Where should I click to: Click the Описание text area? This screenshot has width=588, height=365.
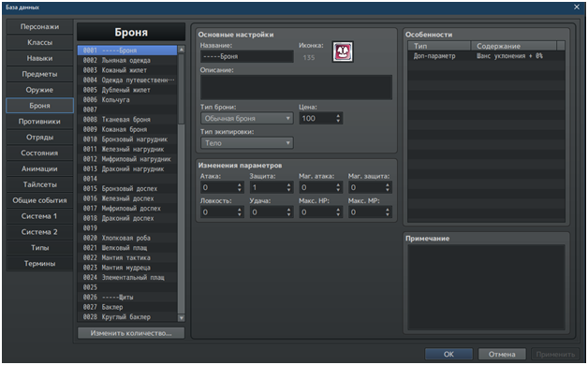coord(296,87)
